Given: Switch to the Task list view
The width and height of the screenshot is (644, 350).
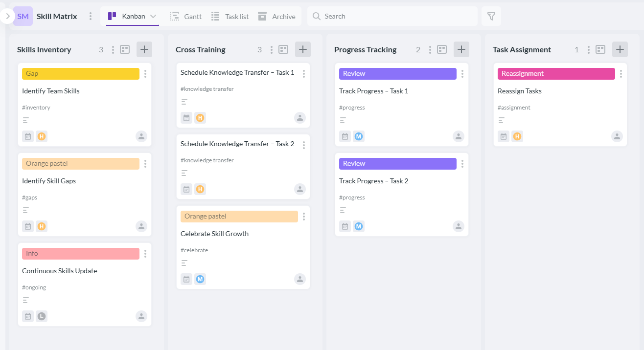Looking at the screenshot, I should (230, 17).
